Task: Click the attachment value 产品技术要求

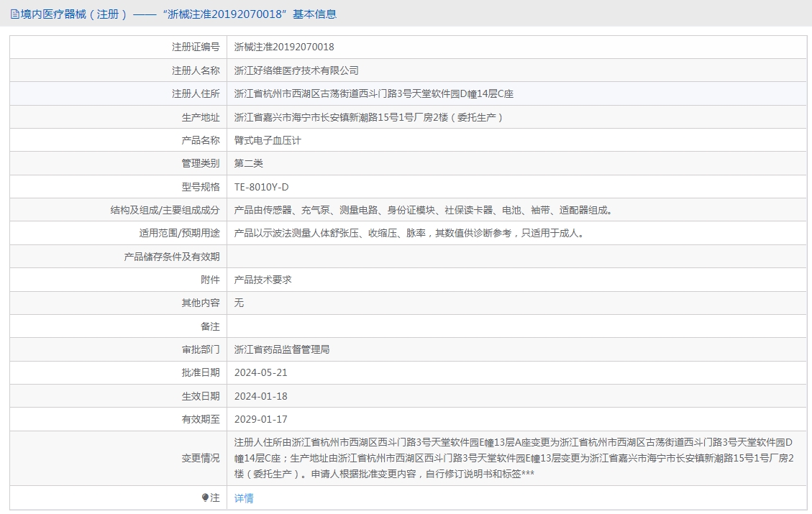Action: coord(263,280)
